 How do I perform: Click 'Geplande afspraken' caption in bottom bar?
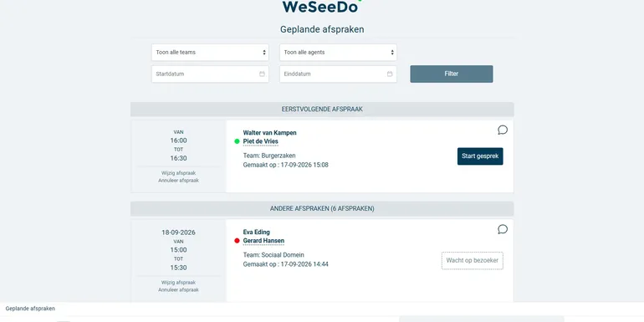pyautogui.click(x=30, y=309)
